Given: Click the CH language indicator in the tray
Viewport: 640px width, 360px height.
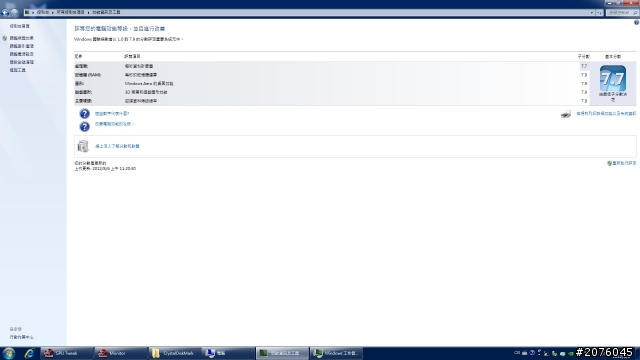Looking at the screenshot, I should pos(517,353).
